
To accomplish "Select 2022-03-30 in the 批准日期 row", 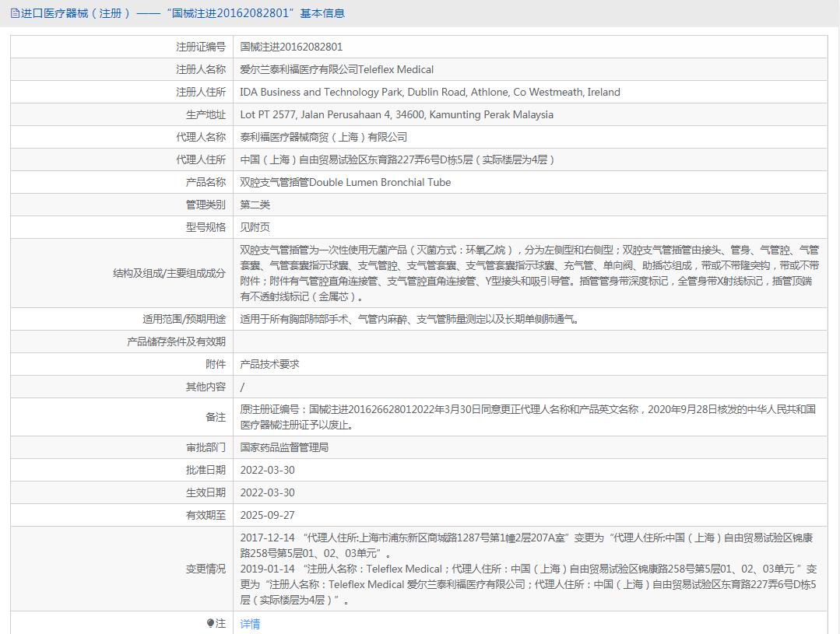I will click(x=267, y=470).
